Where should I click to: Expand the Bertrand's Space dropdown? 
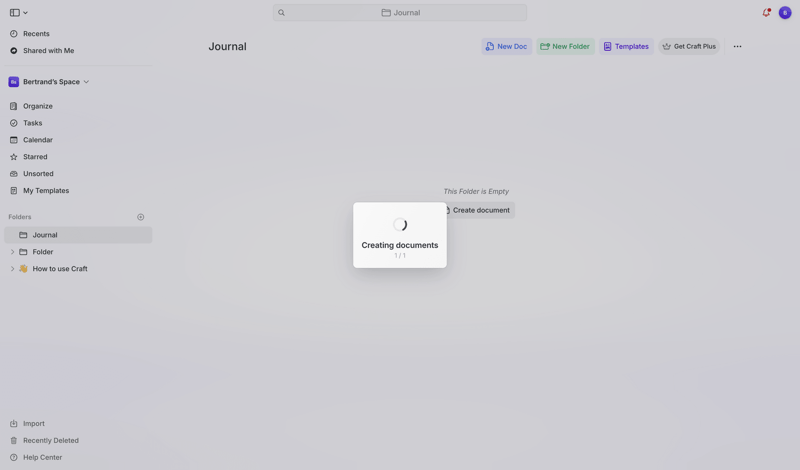click(x=86, y=82)
